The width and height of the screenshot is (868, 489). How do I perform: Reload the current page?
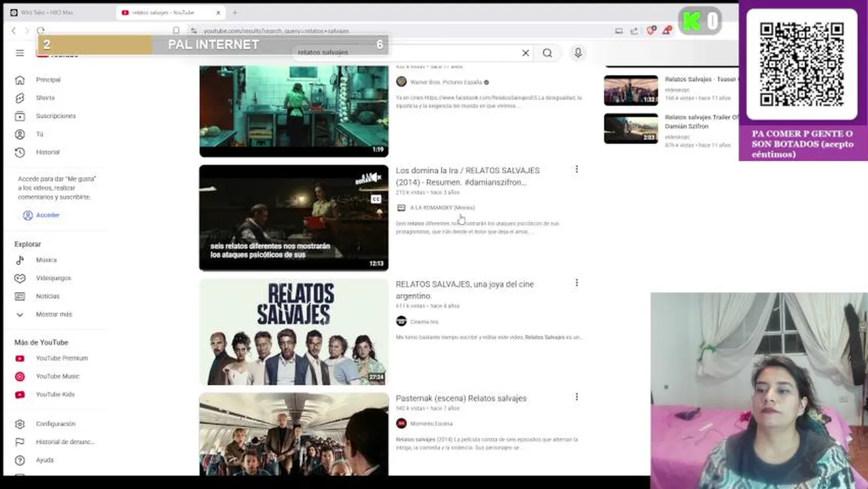[x=41, y=31]
